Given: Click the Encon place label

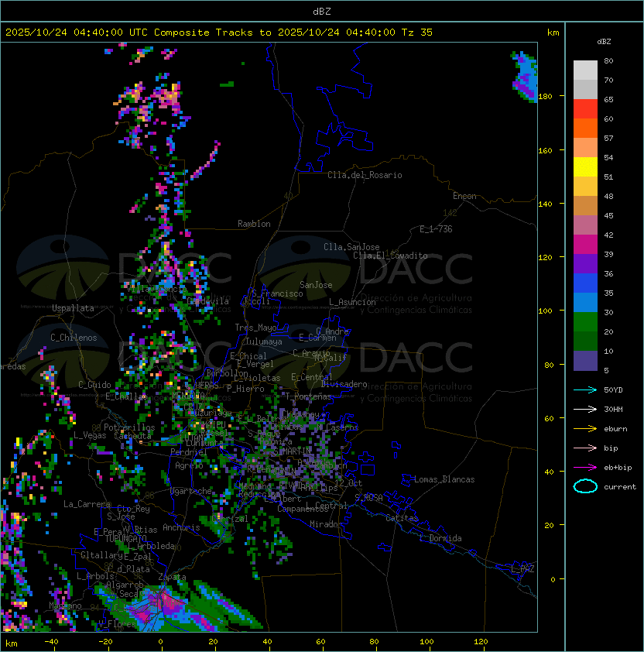Looking at the screenshot, I should 464,196.
